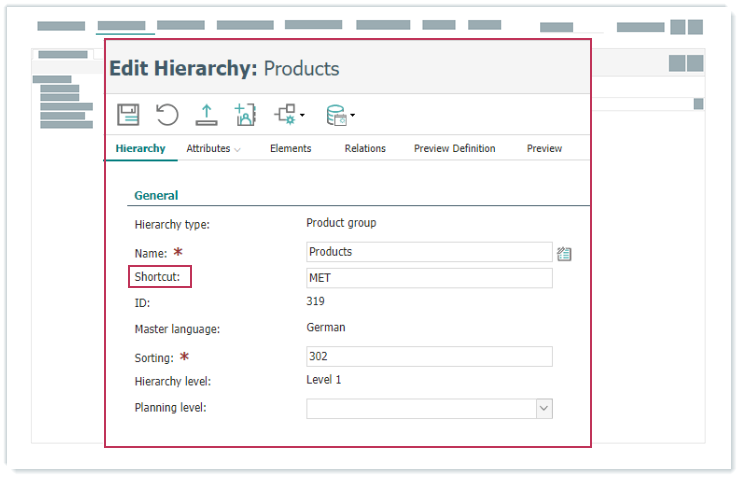Show the Preview tab
Viewport: 741px width, 479px height.
tap(544, 148)
